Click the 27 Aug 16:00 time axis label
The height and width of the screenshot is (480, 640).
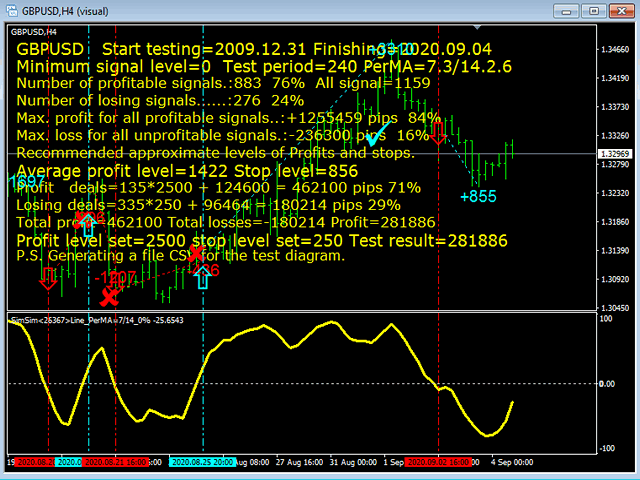(299, 462)
